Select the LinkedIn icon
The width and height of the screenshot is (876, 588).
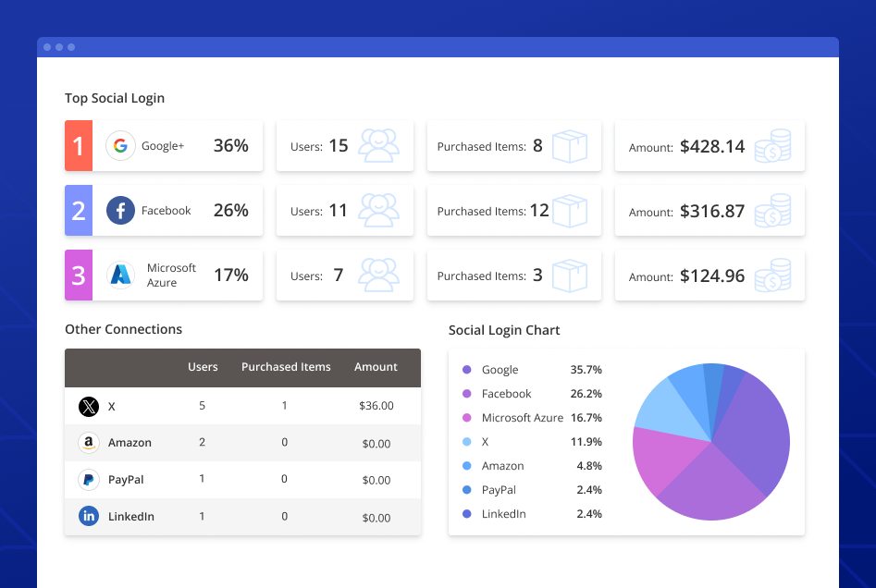[x=88, y=517]
